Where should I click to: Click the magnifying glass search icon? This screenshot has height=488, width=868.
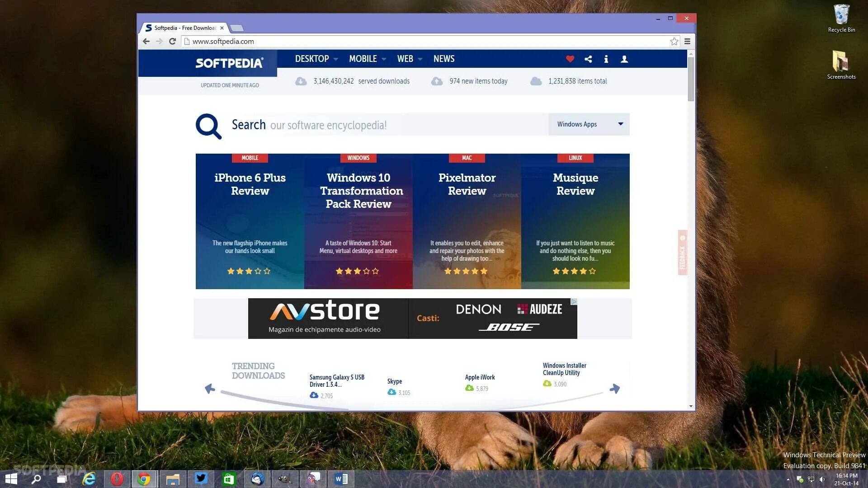point(208,126)
